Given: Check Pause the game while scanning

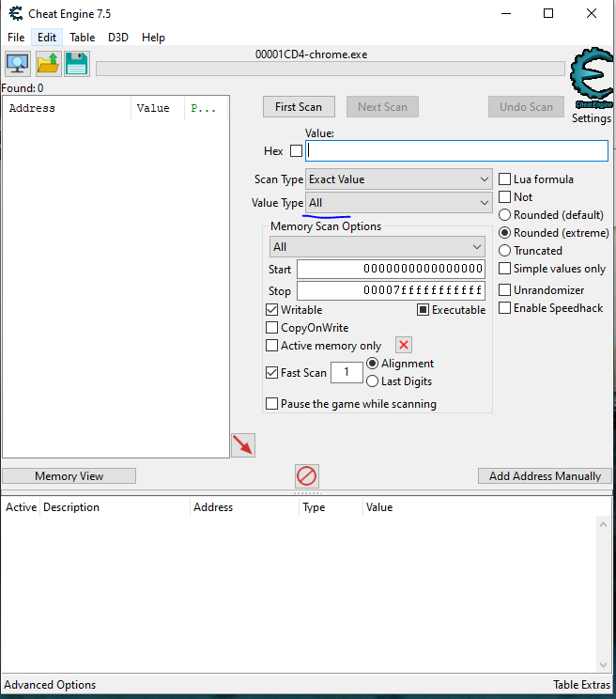Looking at the screenshot, I should coord(271,404).
